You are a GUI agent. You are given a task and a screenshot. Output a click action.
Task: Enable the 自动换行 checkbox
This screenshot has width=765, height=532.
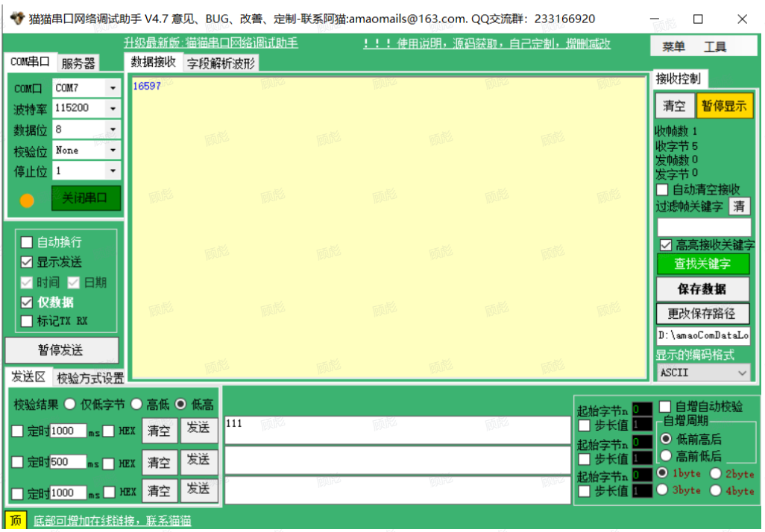tap(27, 242)
